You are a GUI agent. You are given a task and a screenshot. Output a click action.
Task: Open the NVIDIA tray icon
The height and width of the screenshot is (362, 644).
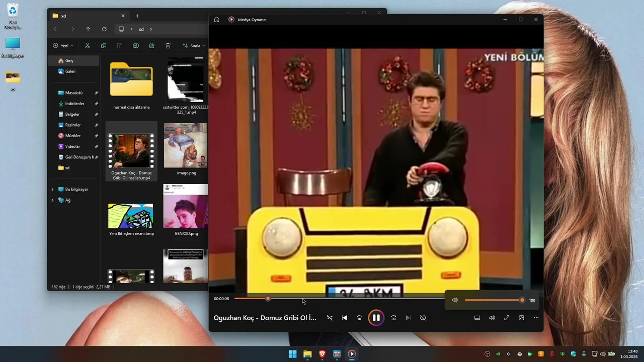(498, 354)
